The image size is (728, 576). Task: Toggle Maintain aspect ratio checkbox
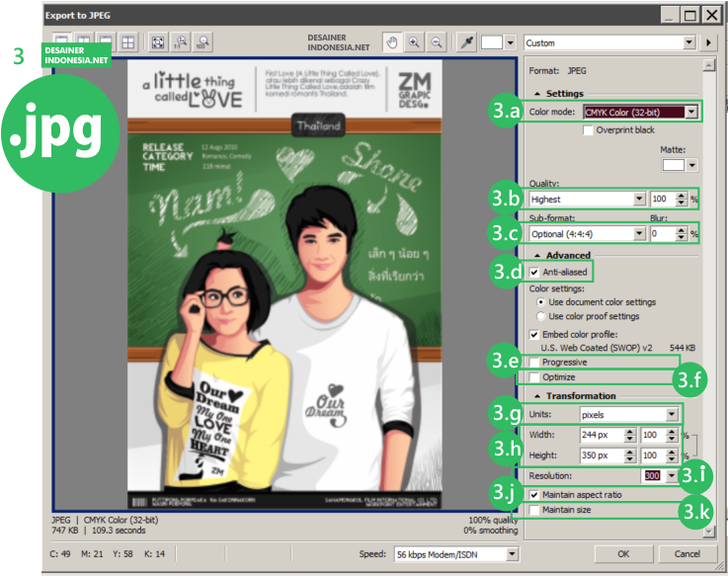pyautogui.click(x=534, y=495)
